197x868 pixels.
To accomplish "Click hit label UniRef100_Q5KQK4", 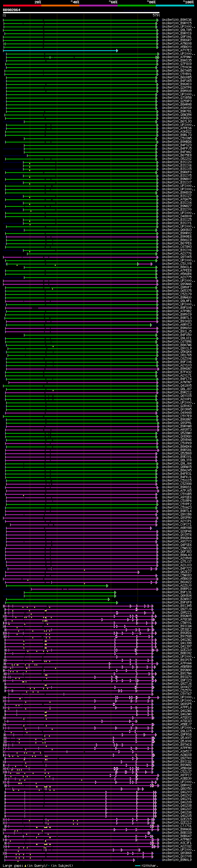I will point(177,352).
